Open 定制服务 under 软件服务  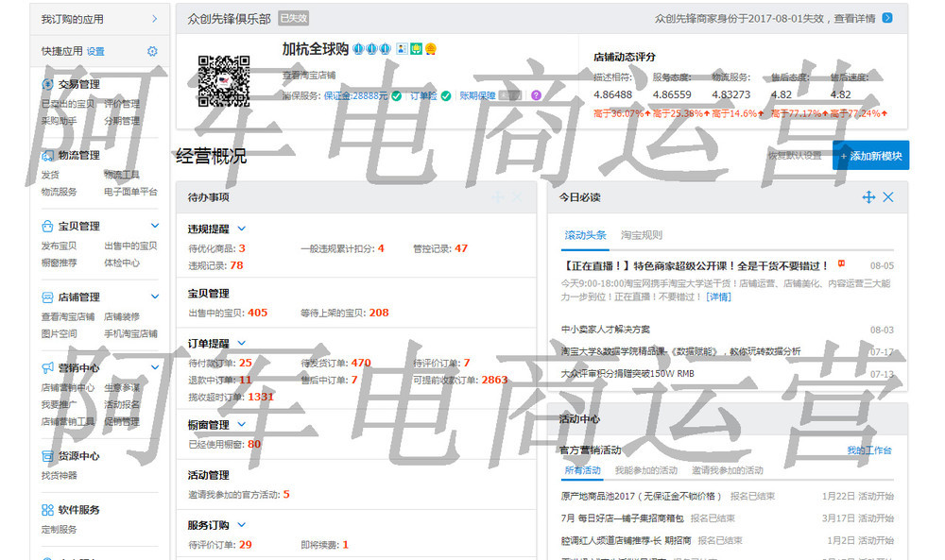tap(59, 530)
